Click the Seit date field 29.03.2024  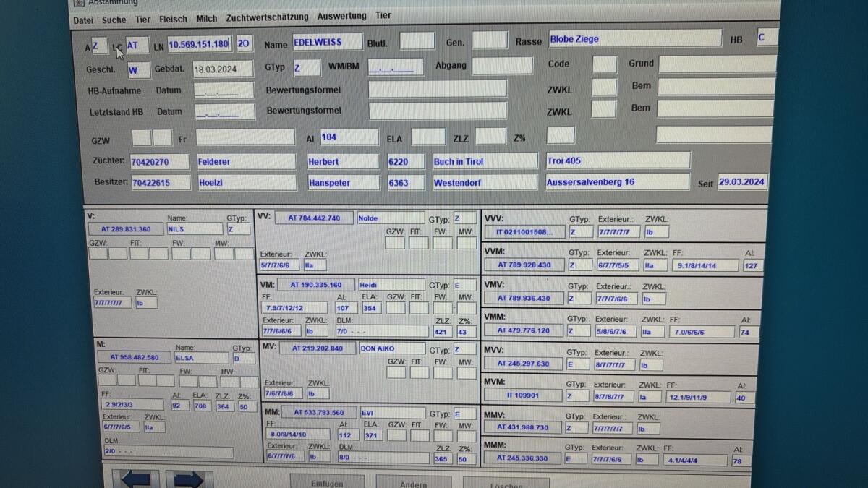click(x=742, y=181)
